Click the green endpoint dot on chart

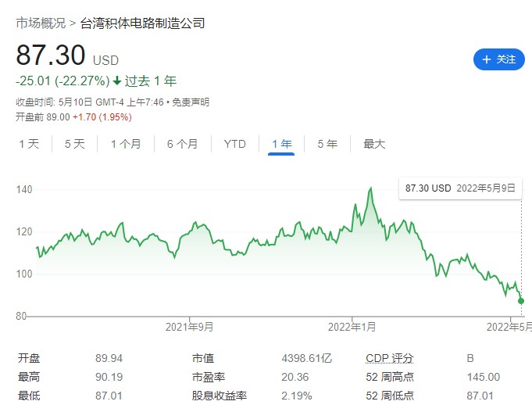521,301
